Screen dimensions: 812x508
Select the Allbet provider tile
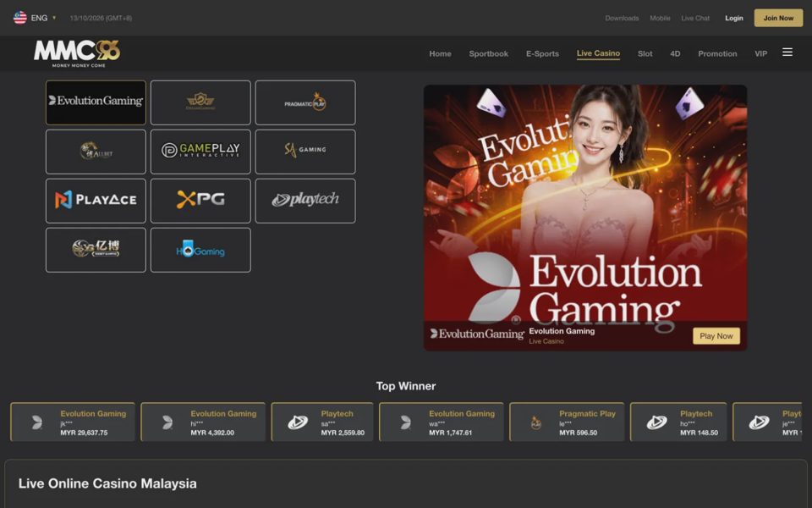[x=96, y=152]
